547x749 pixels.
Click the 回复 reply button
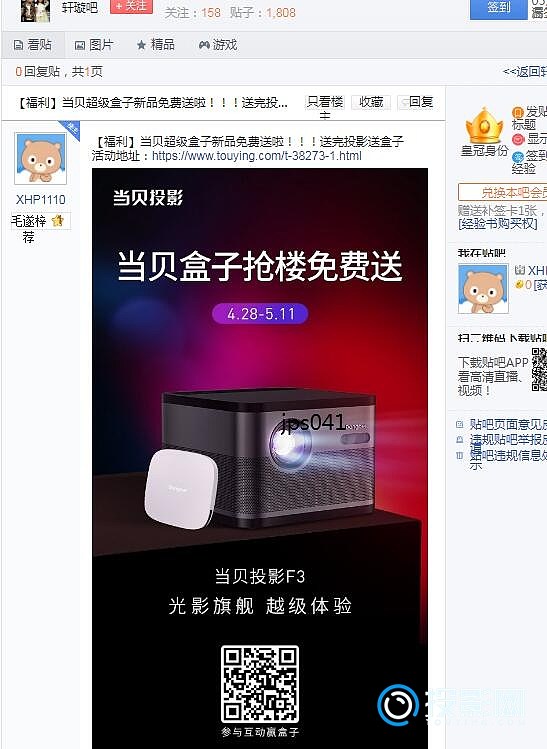416,102
